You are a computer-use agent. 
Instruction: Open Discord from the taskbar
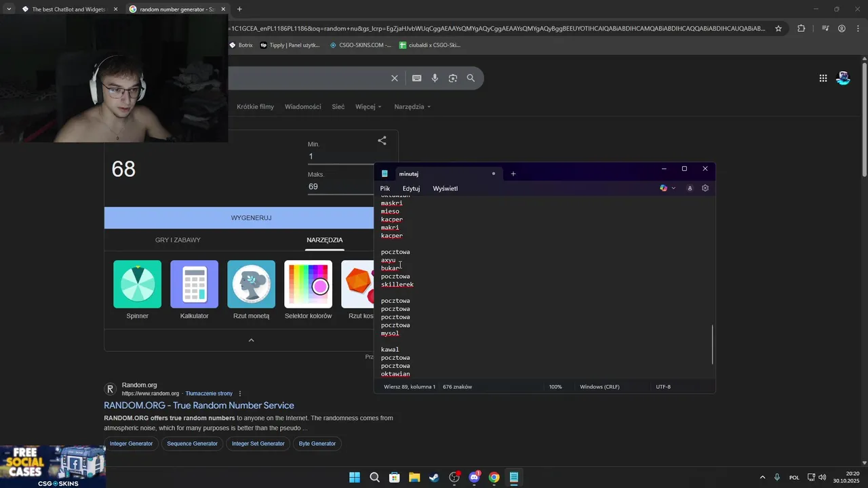pyautogui.click(x=474, y=477)
